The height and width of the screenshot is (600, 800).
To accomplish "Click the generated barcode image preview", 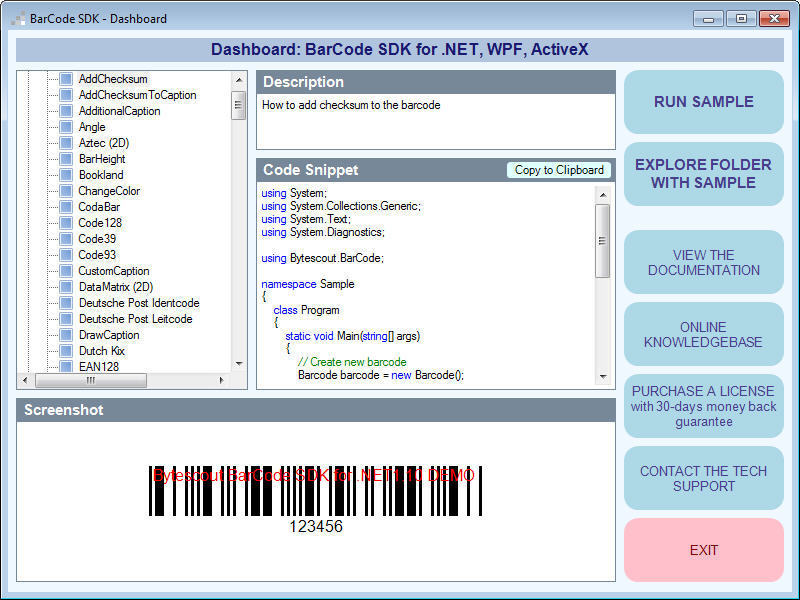I will point(315,498).
